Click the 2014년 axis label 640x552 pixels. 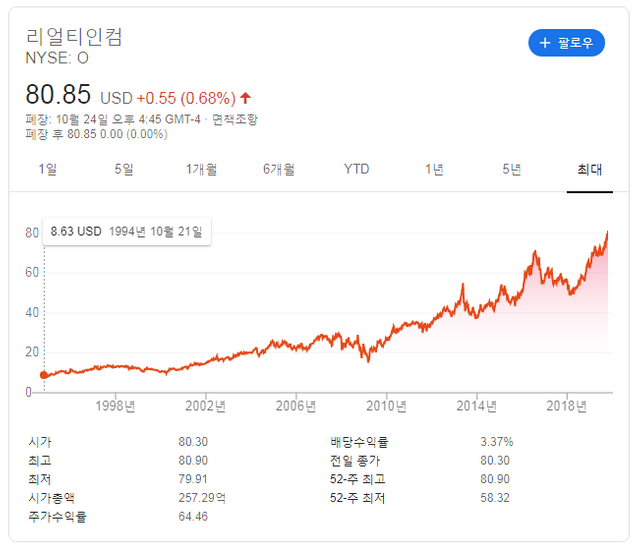476,406
